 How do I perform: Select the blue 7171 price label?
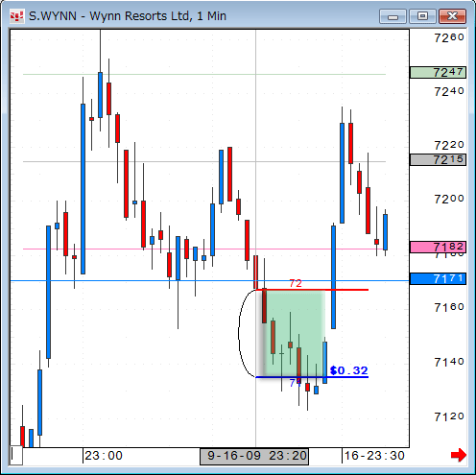point(438,278)
